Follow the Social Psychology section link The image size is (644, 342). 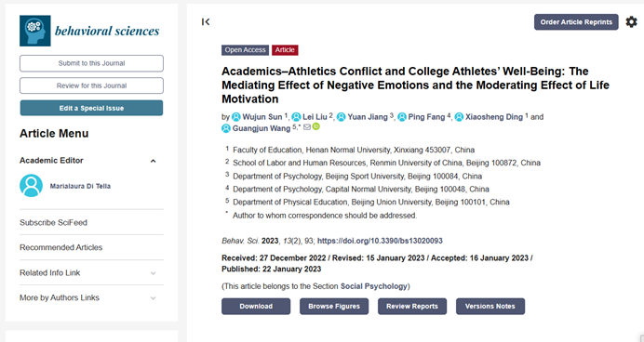pos(374,286)
